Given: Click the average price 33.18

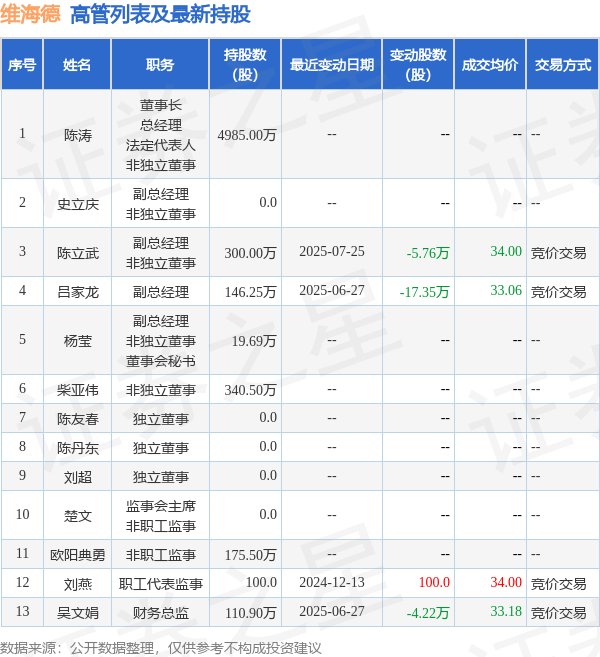Looking at the screenshot, I should click(x=506, y=611).
